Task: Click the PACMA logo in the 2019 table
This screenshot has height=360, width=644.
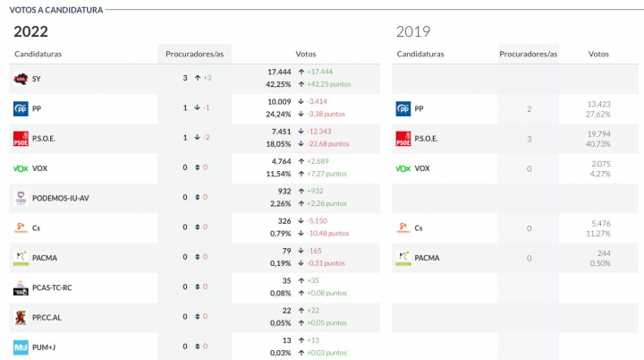Action: (402, 258)
